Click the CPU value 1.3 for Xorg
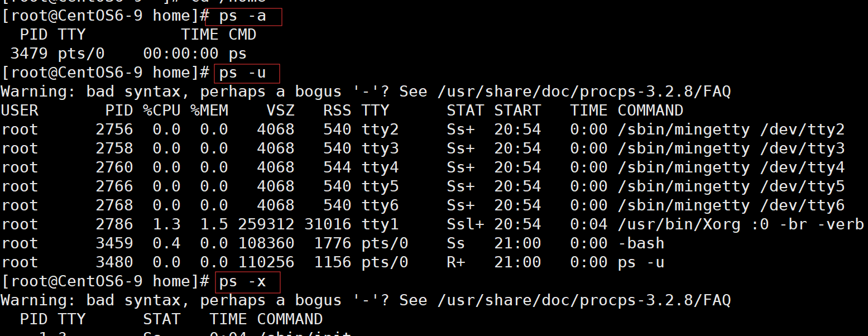The width and height of the screenshot is (868, 336). coord(166,224)
